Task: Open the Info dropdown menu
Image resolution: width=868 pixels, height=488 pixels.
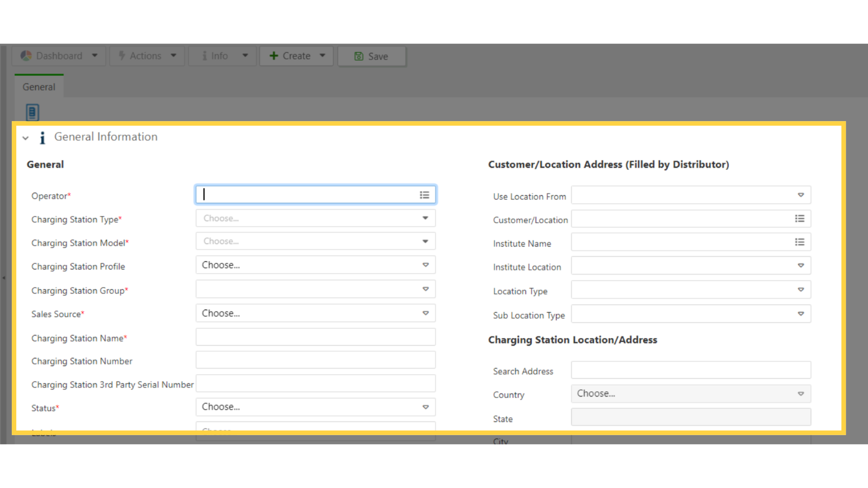Action: 222,56
